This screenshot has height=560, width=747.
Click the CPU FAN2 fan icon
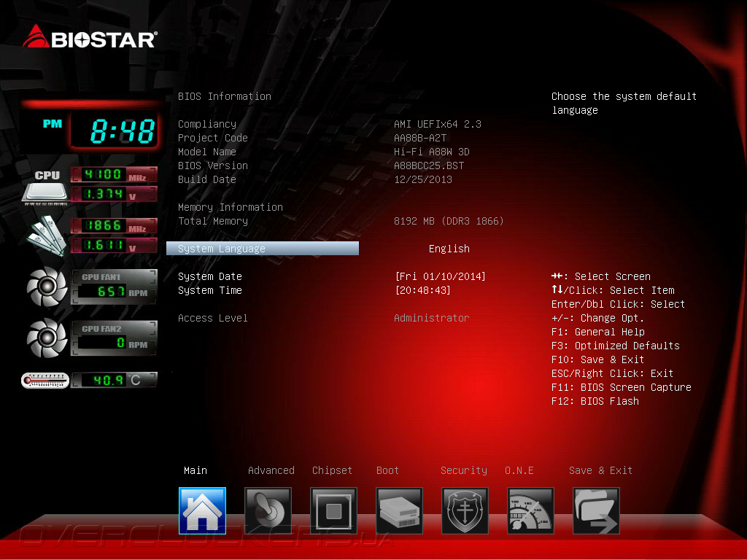pos(47,338)
